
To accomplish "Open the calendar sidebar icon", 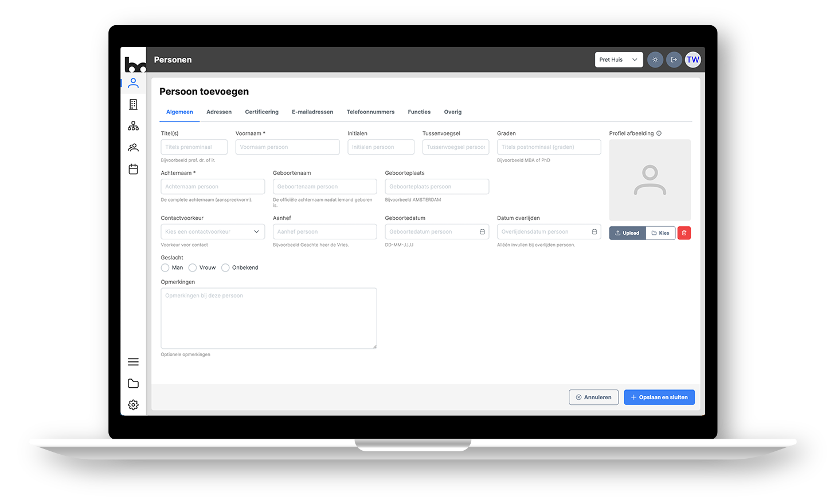I will pyautogui.click(x=133, y=169).
